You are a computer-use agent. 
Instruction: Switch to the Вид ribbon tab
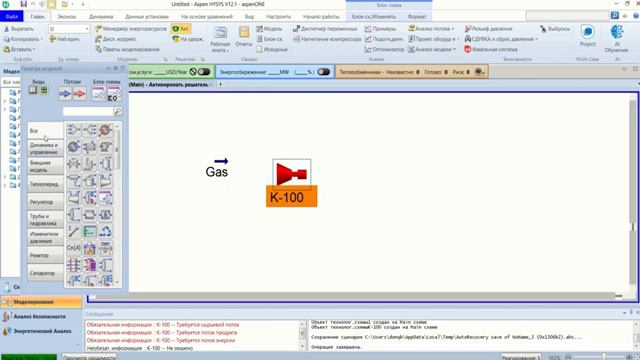[249, 17]
